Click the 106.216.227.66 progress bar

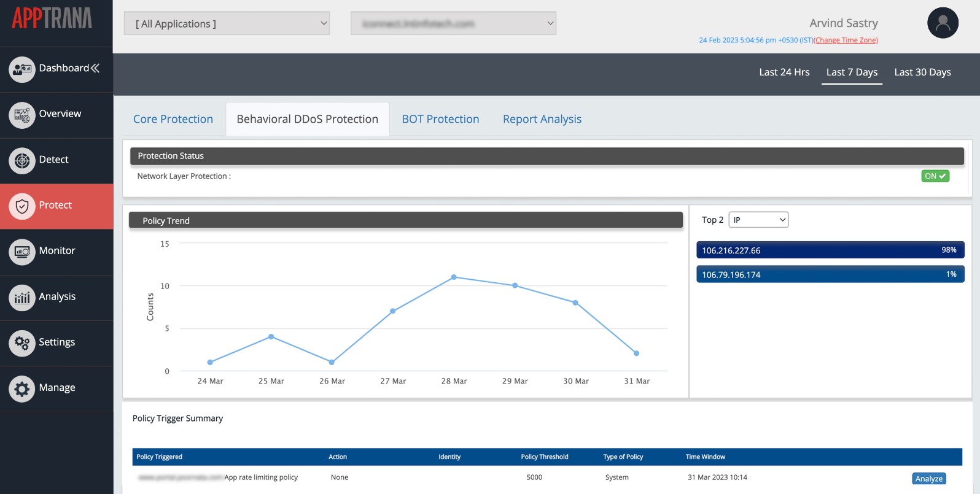(x=830, y=250)
